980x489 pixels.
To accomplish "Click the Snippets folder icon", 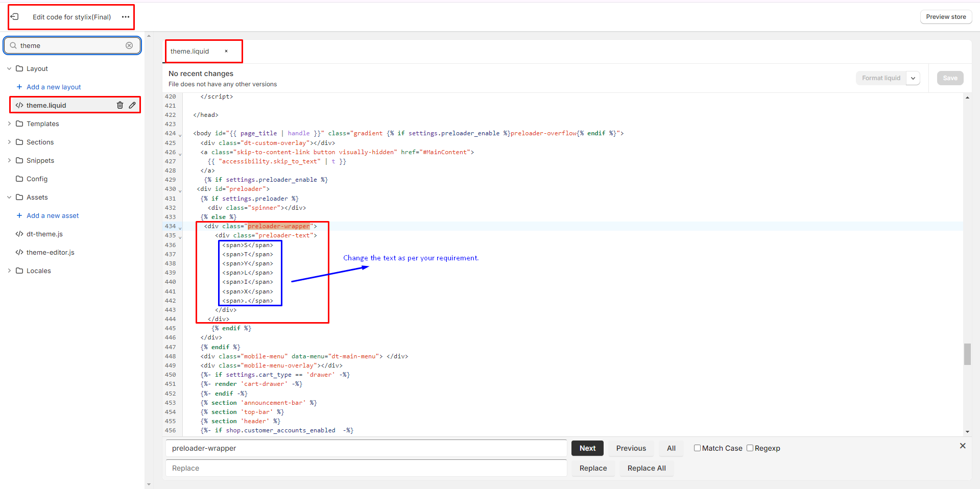I will (x=19, y=160).
